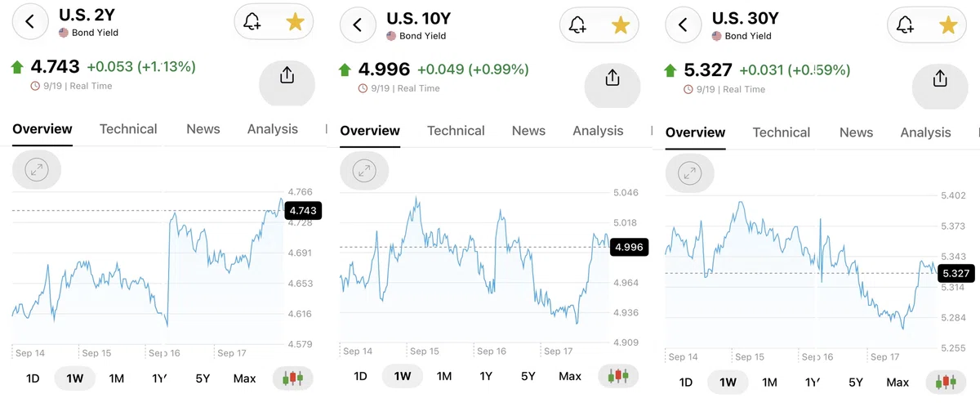Expand the U.S. 30Y chart to fullscreen
The image size is (980, 403).
coord(690,173)
